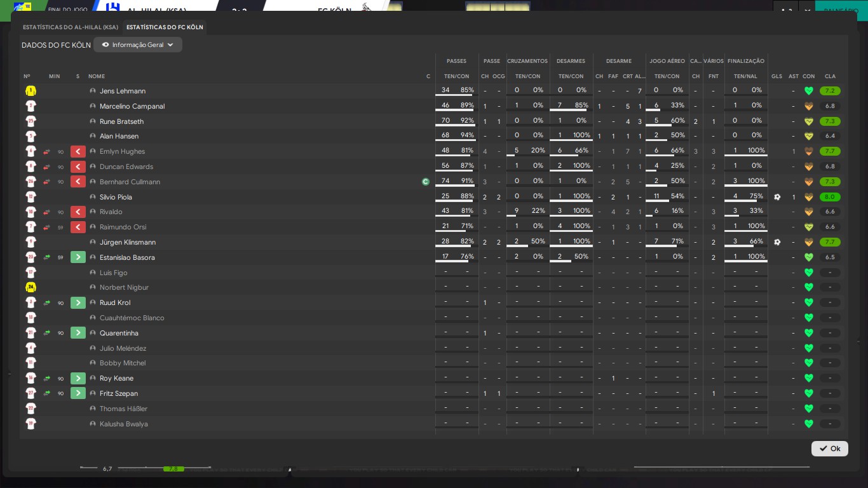Click the goal ball icon in Silvio Piola's row
The width and height of the screenshot is (868, 488).
[777, 197]
